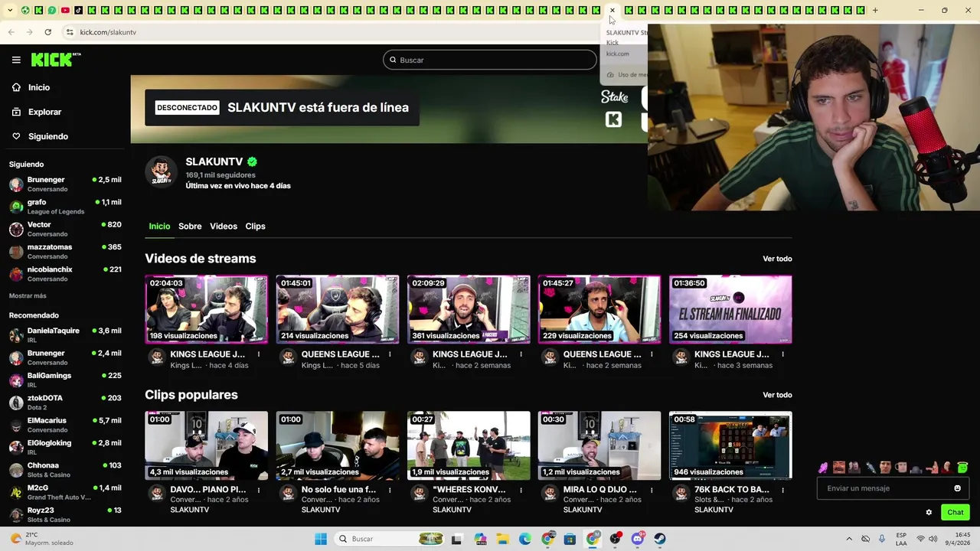The image size is (980, 551).
Task: Play the 00:27 WHERES KONV clip
Action: [x=469, y=445]
